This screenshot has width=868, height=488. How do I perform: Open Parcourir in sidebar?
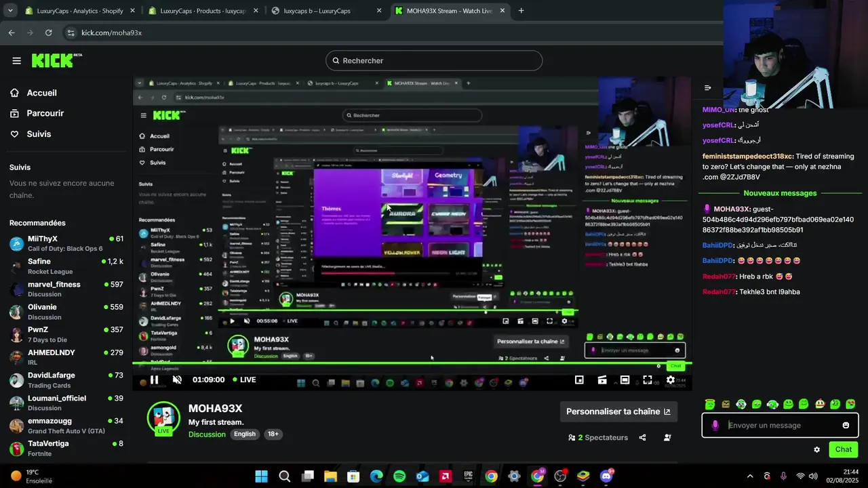pyautogui.click(x=37, y=113)
